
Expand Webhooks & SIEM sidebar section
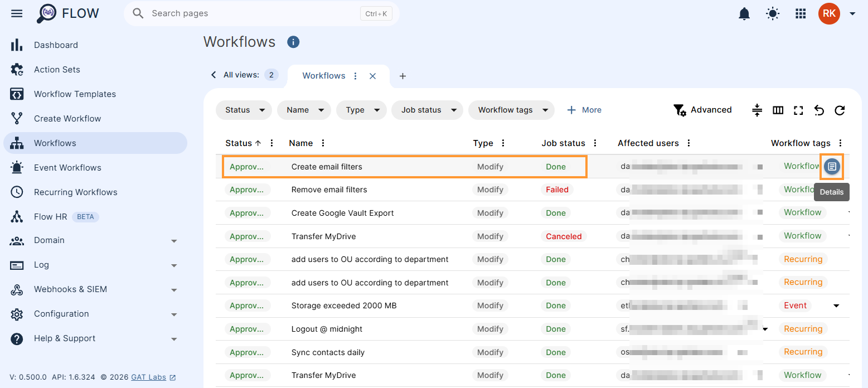coord(174,290)
